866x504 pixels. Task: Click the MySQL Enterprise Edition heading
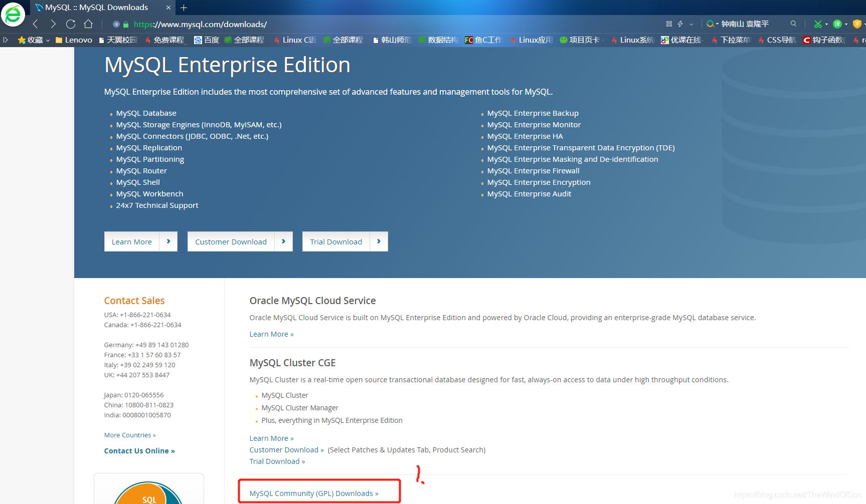click(227, 65)
